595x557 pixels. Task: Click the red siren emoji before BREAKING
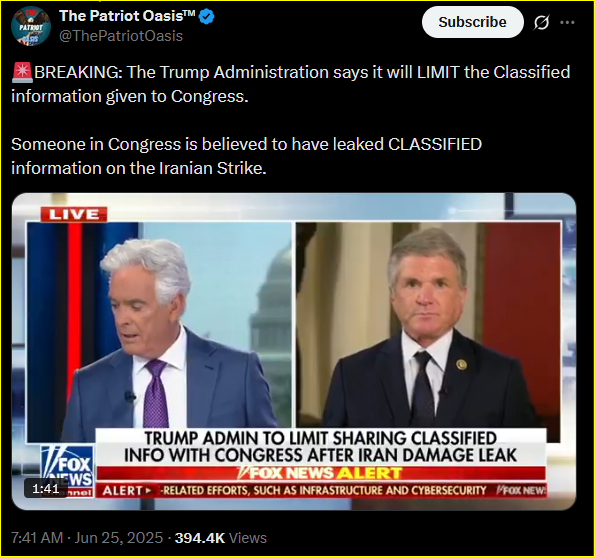point(22,72)
